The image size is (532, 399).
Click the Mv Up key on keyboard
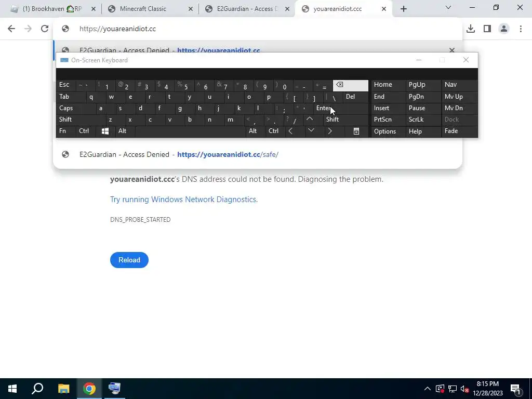click(x=459, y=97)
